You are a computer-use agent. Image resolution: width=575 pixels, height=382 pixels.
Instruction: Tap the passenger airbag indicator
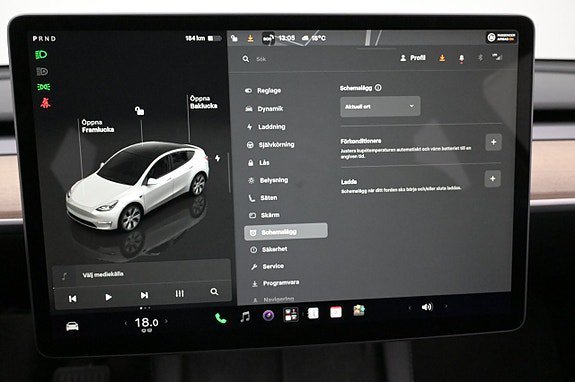click(501, 37)
